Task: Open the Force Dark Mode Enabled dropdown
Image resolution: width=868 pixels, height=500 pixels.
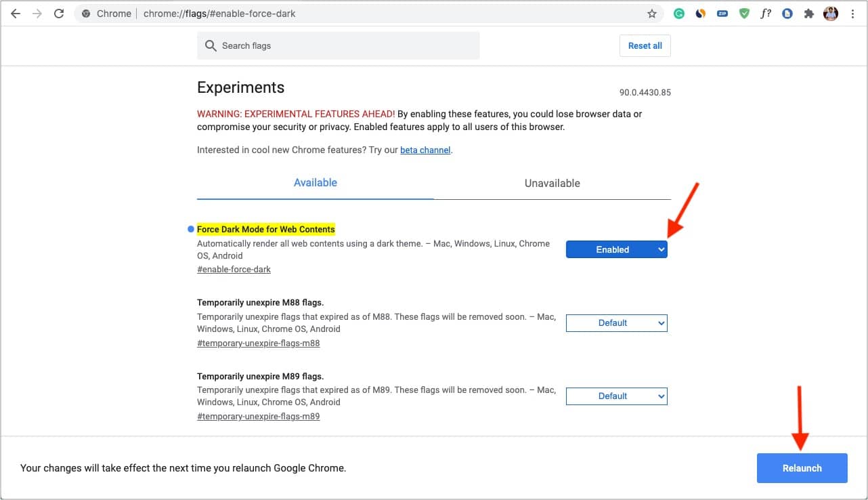Action: point(617,249)
